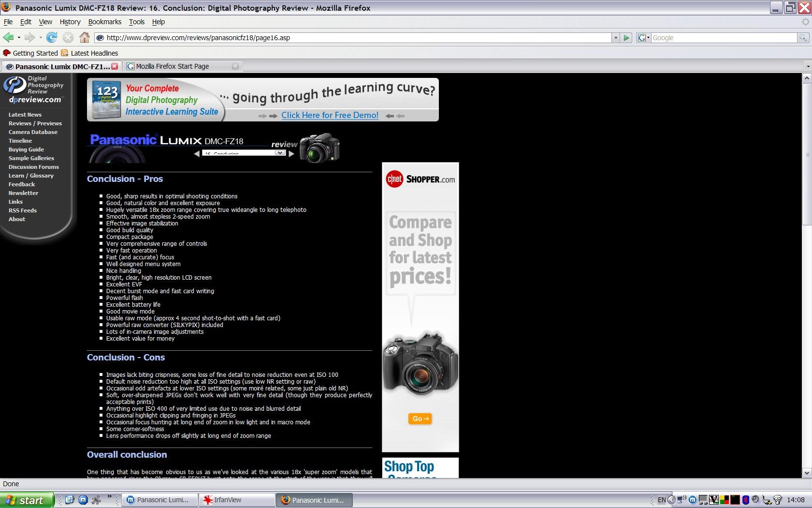Go back with the green Back arrow
Viewport: 812px width, 508px height.
[x=8, y=37]
